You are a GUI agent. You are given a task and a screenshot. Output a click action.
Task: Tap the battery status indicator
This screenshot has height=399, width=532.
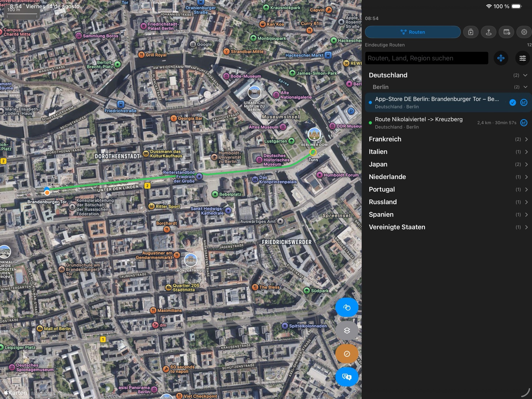516,6
